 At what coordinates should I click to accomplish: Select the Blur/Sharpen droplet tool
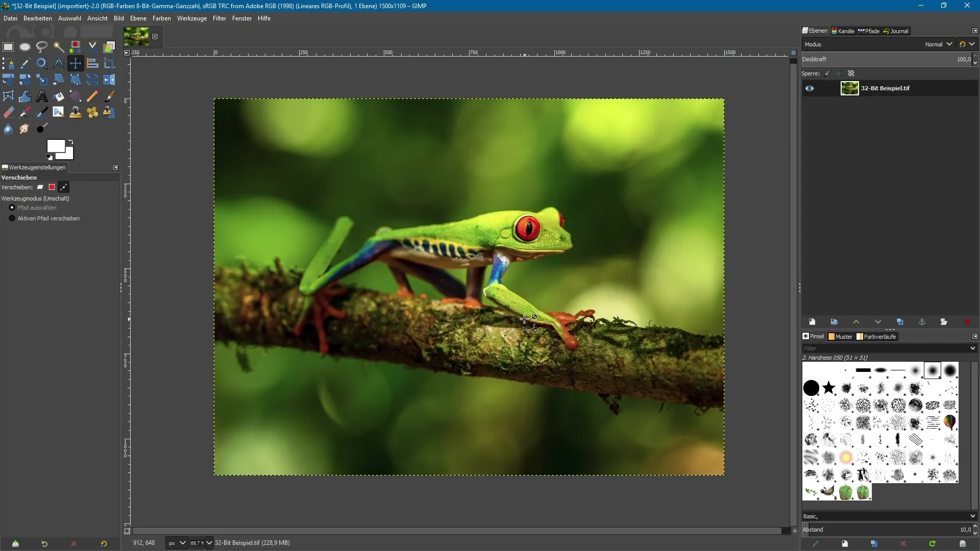click(x=8, y=129)
